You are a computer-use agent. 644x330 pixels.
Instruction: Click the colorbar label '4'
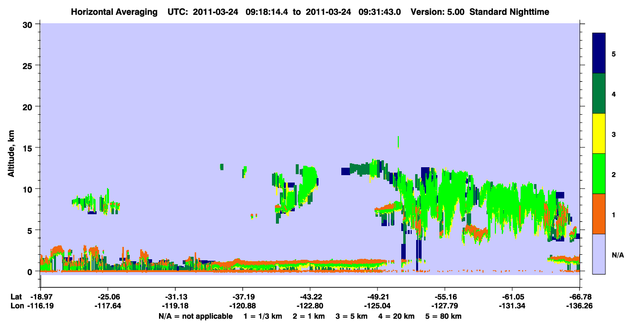coord(614,94)
